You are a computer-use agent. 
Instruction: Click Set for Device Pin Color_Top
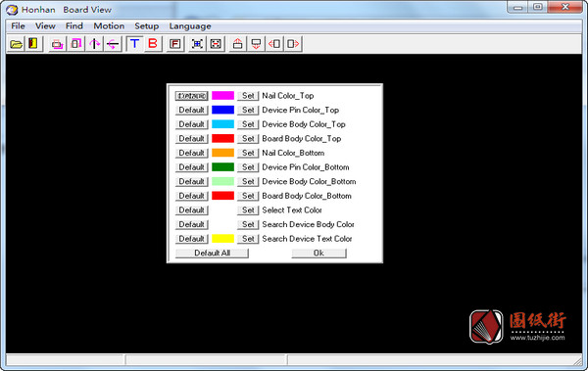click(248, 110)
